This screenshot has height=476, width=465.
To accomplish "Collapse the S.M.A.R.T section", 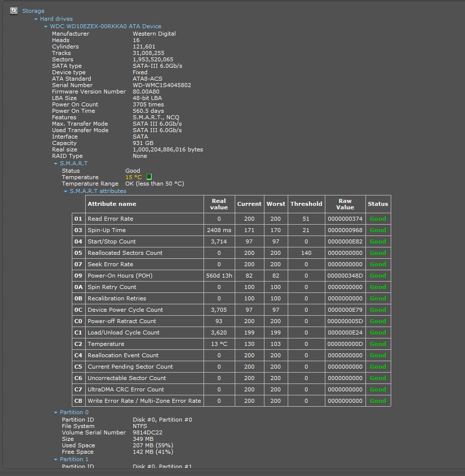I will (x=56, y=163).
